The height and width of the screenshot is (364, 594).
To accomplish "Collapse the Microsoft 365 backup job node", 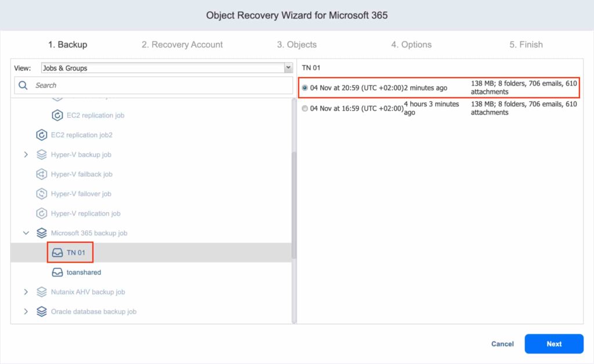I will point(26,233).
